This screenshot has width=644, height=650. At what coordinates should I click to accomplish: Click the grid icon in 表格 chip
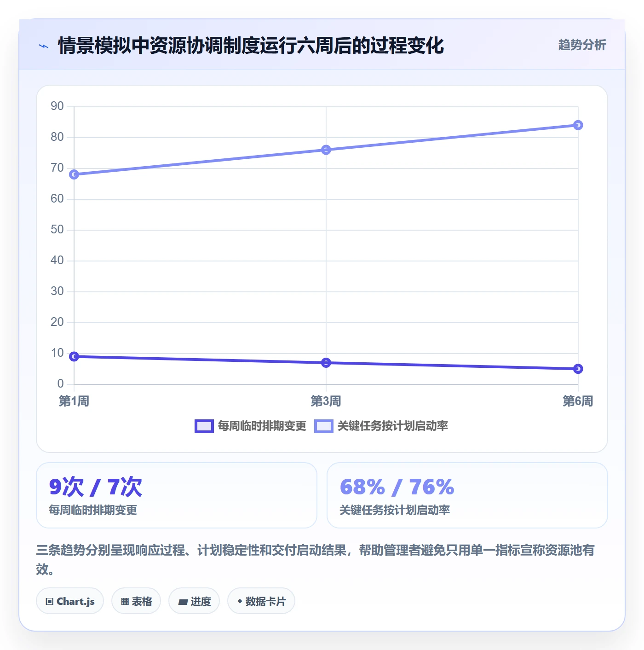(125, 602)
